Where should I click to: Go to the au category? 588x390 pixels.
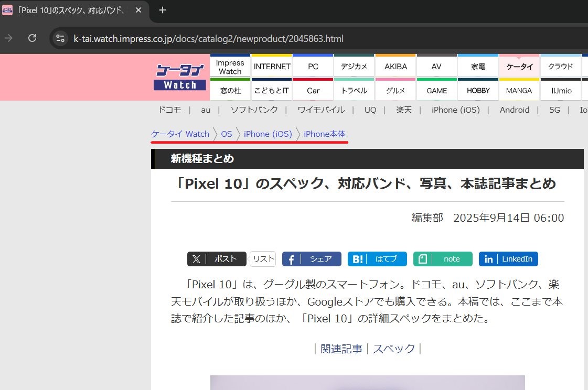[x=206, y=110]
